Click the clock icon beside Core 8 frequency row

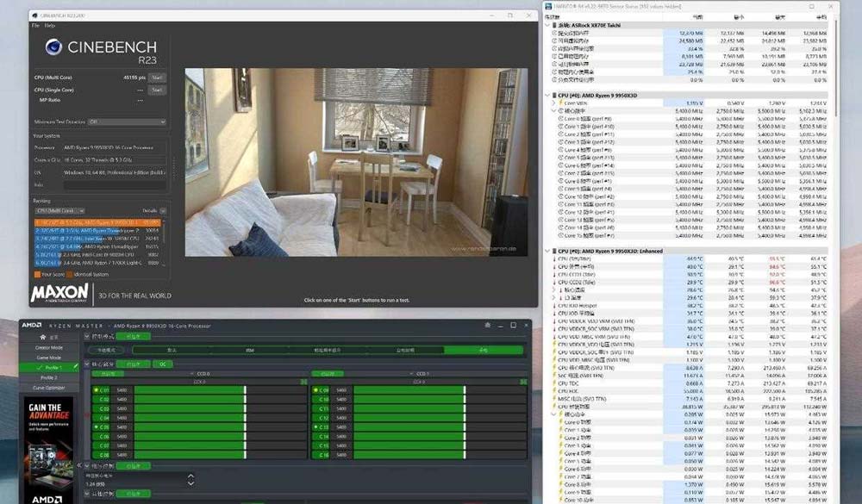tap(561, 181)
